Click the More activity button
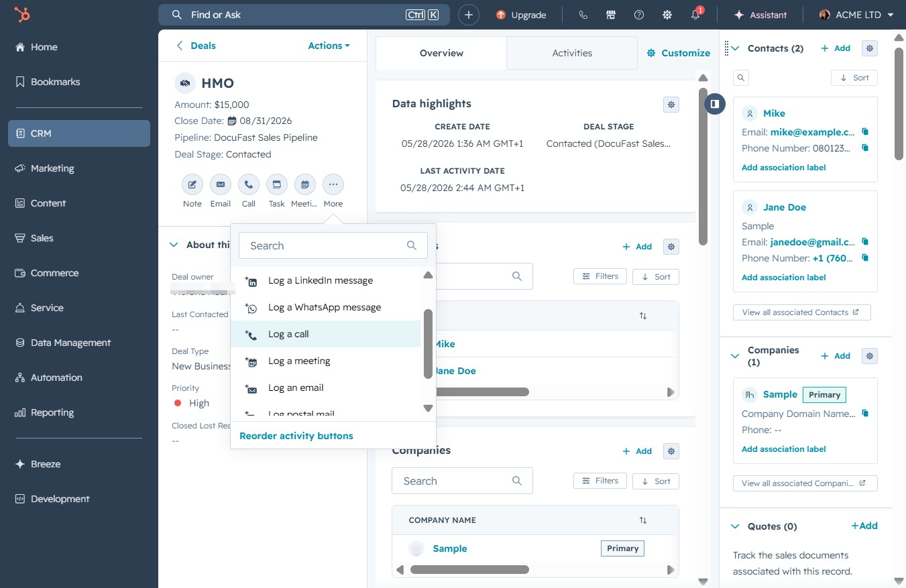This screenshot has height=588, width=906. click(333, 184)
